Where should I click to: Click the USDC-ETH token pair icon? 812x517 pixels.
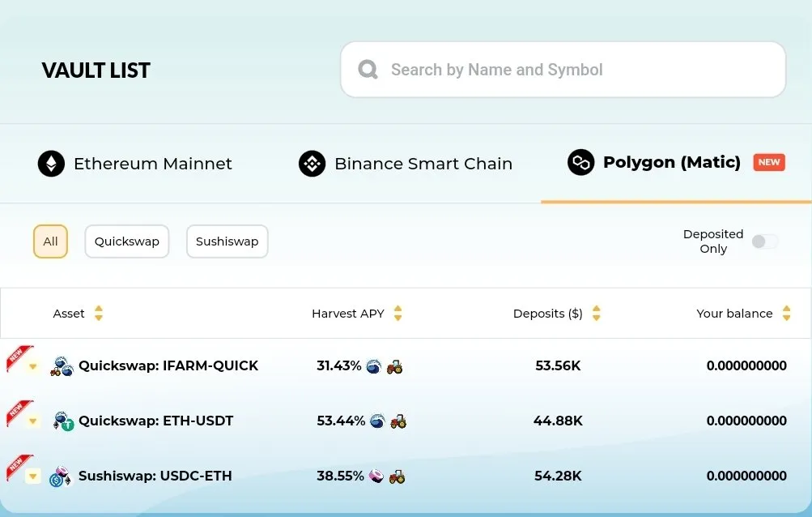tap(61, 476)
